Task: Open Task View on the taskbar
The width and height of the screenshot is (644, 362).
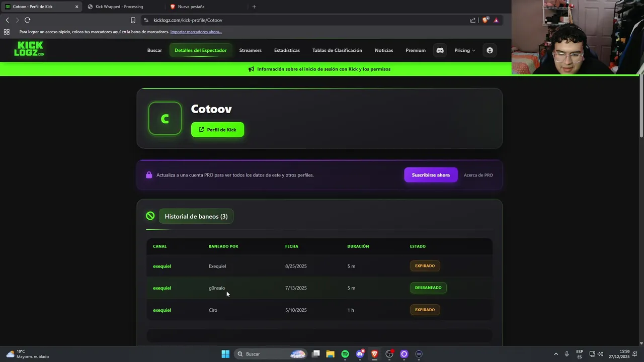Action: tap(316, 354)
